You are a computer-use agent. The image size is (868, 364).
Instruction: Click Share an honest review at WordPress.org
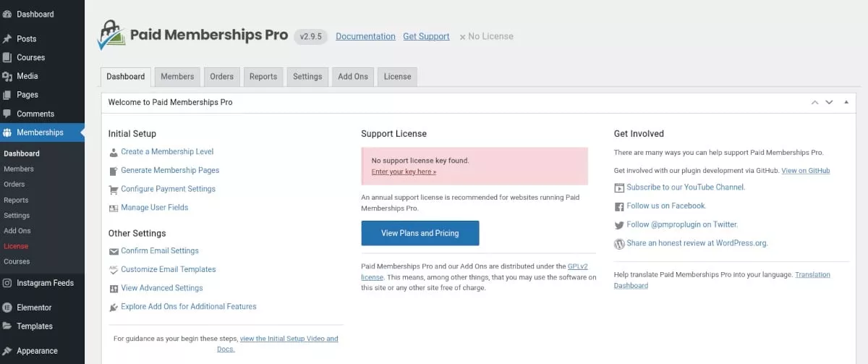697,244
